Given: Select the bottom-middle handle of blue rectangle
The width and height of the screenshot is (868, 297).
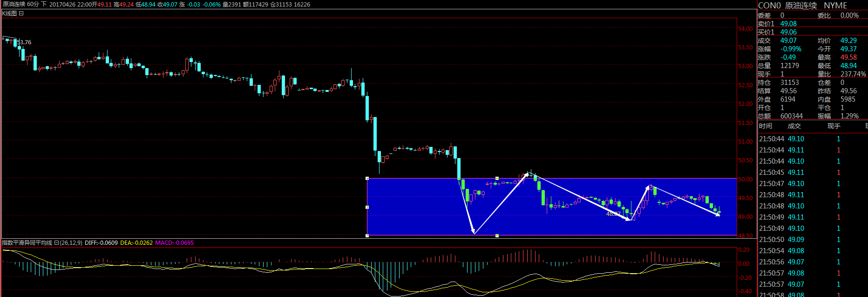Looking at the screenshot, I should [x=497, y=235].
